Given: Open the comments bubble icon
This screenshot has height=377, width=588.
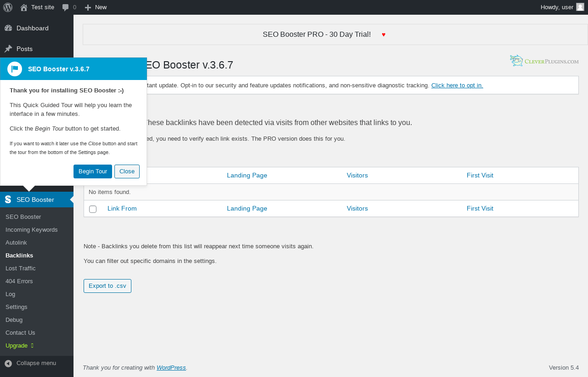Looking at the screenshot, I should (x=66, y=7).
